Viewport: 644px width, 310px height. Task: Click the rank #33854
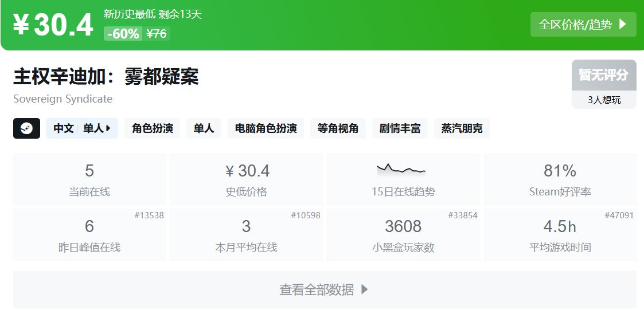[x=462, y=215]
